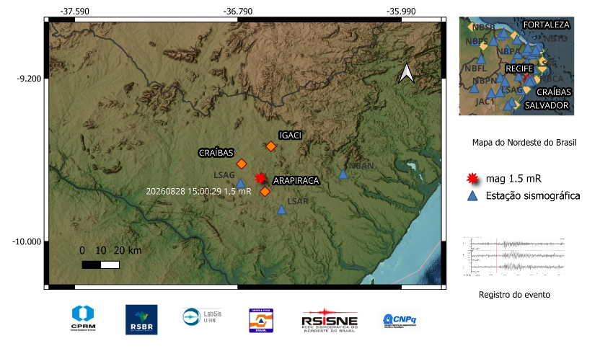613x364 pixels.
Task: Click the SALVADOR label in the inset map
Action: (546, 105)
